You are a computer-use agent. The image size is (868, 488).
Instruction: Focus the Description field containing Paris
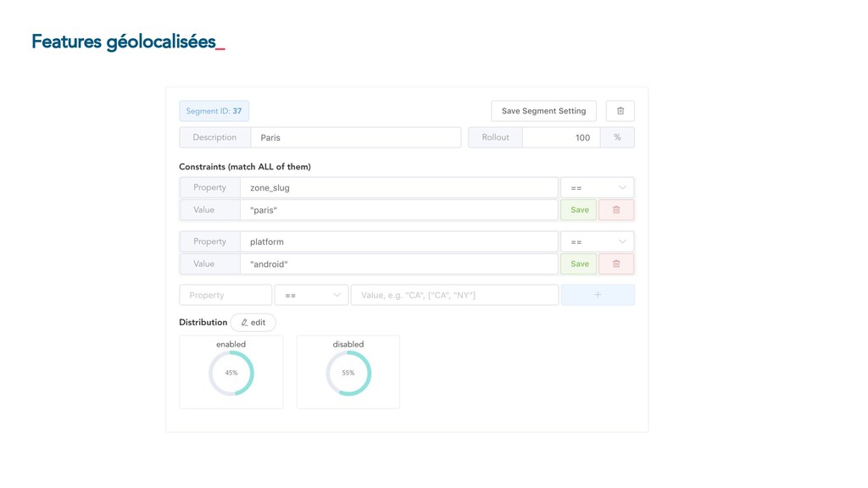[x=355, y=137]
